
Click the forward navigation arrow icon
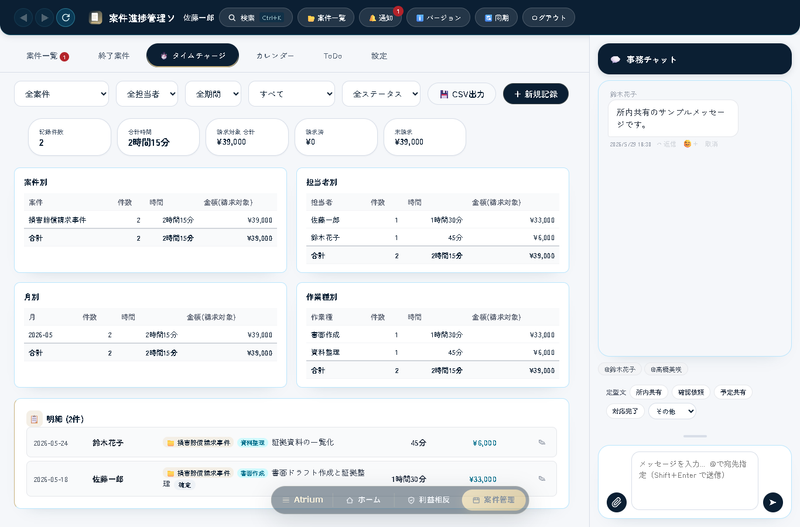44,18
